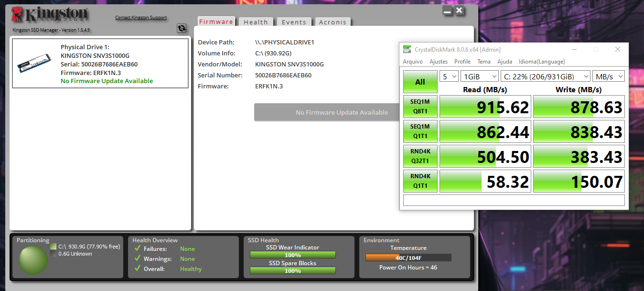The width and height of the screenshot is (644, 291).
Task: Expand the test size dropdown showing 1GiB
Action: tap(480, 76)
